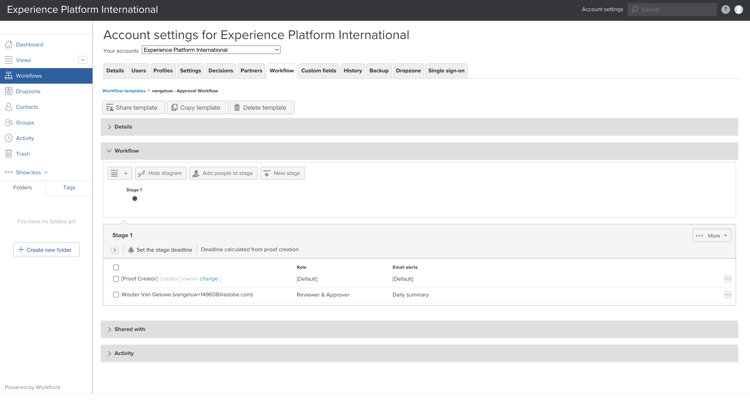This screenshot has height=414, width=750.
Task: Click the change owner link
Action: [209, 279]
